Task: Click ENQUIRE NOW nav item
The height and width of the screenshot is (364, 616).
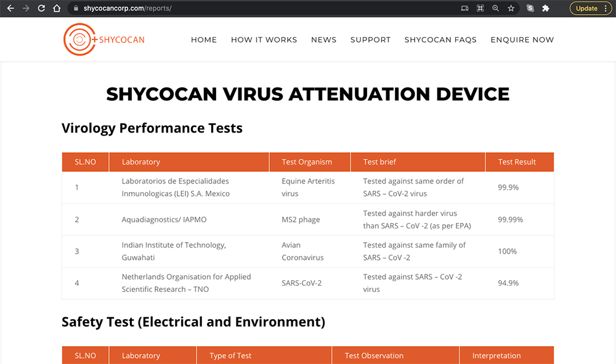Action: click(522, 39)
